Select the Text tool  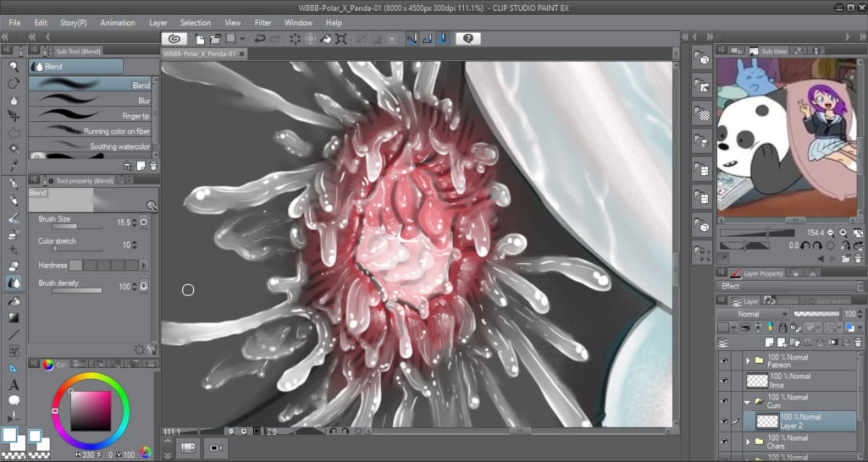point(14,385)
